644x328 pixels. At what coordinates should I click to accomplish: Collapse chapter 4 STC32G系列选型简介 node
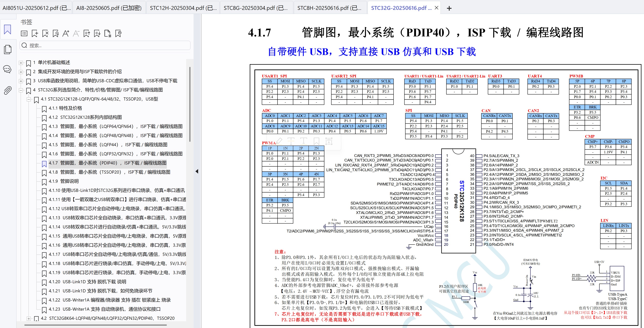pyautogui.click(x=21, y=90)
